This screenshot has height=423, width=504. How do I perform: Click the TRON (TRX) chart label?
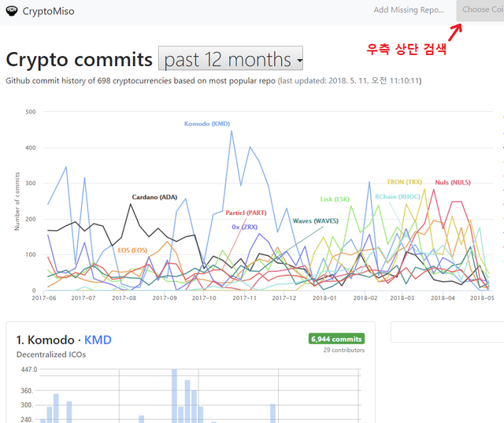[x=404, y=182]
